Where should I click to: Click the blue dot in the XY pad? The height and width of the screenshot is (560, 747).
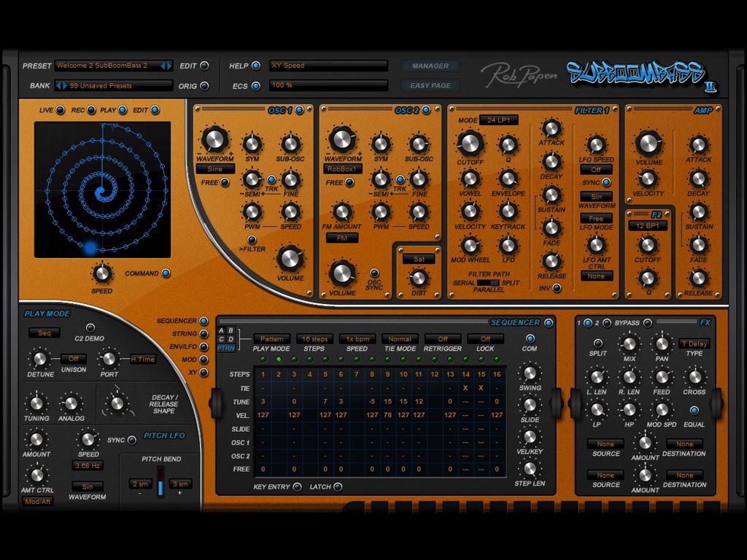click(x=90, y=248)
